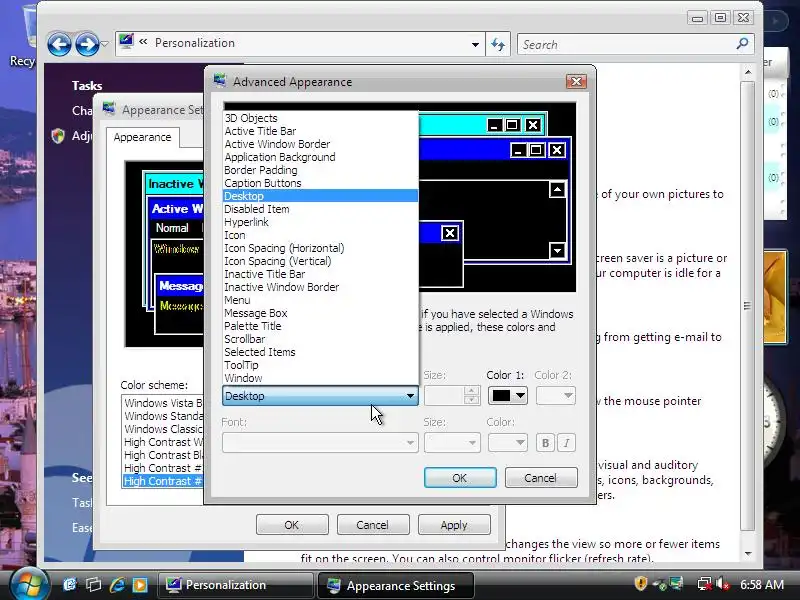This screenshot has width=800, height=600.
Task: Open the Font name dropdown
Action: 320,442
